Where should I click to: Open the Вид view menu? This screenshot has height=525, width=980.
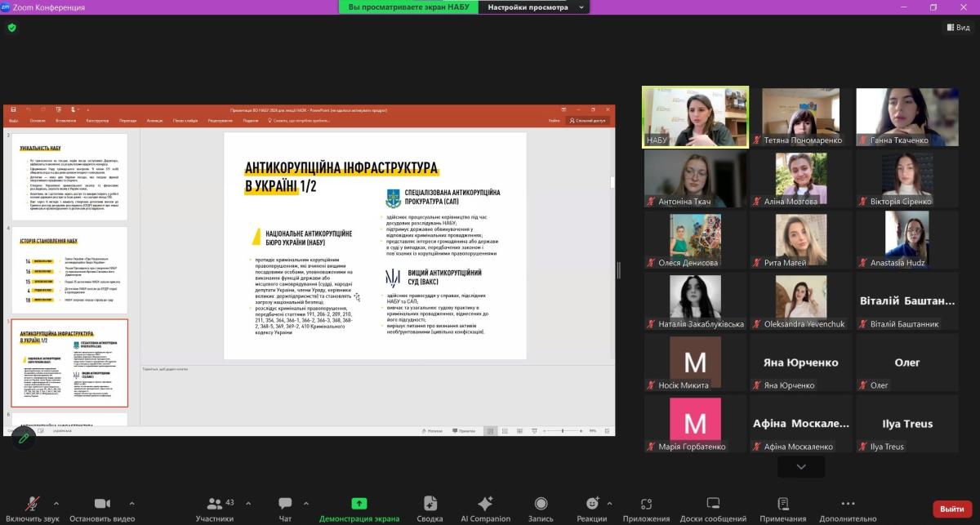(x=959, y=27)
